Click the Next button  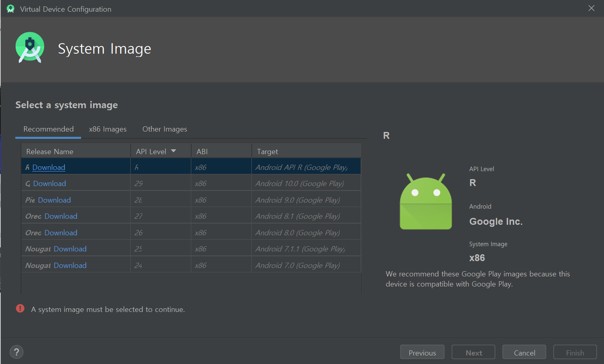pyautogui.click(x=474, y=352)
